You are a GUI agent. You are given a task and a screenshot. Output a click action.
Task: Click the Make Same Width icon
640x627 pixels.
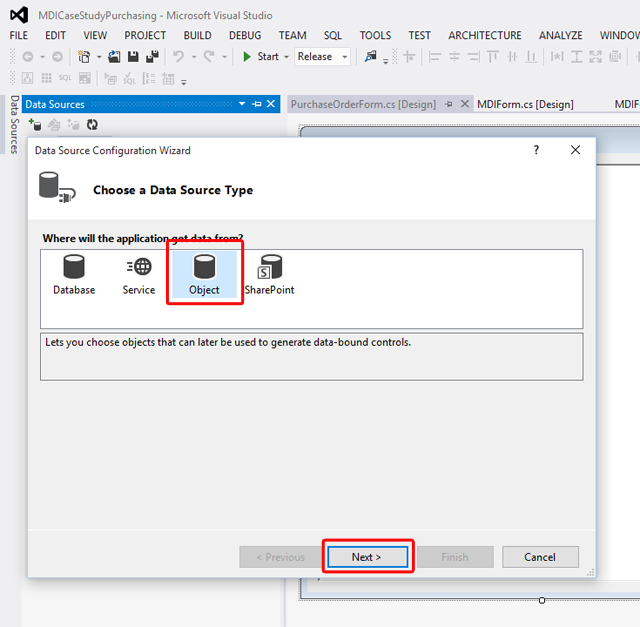557,56
